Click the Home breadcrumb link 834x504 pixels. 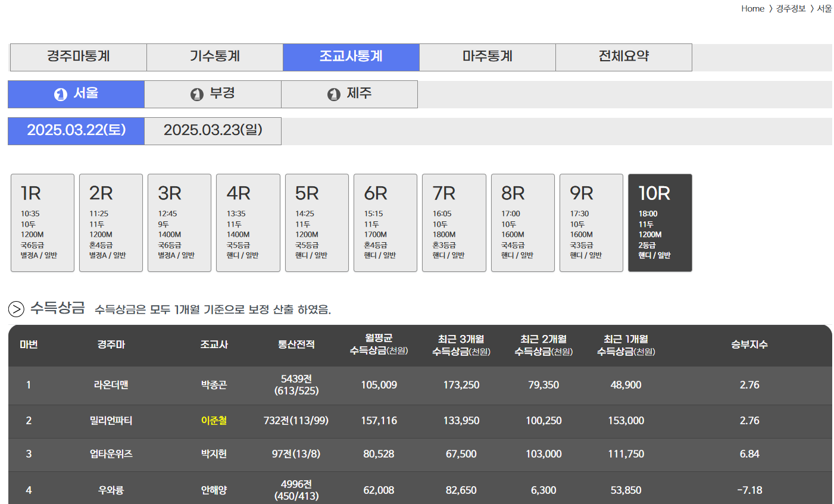tap(752, 9)
